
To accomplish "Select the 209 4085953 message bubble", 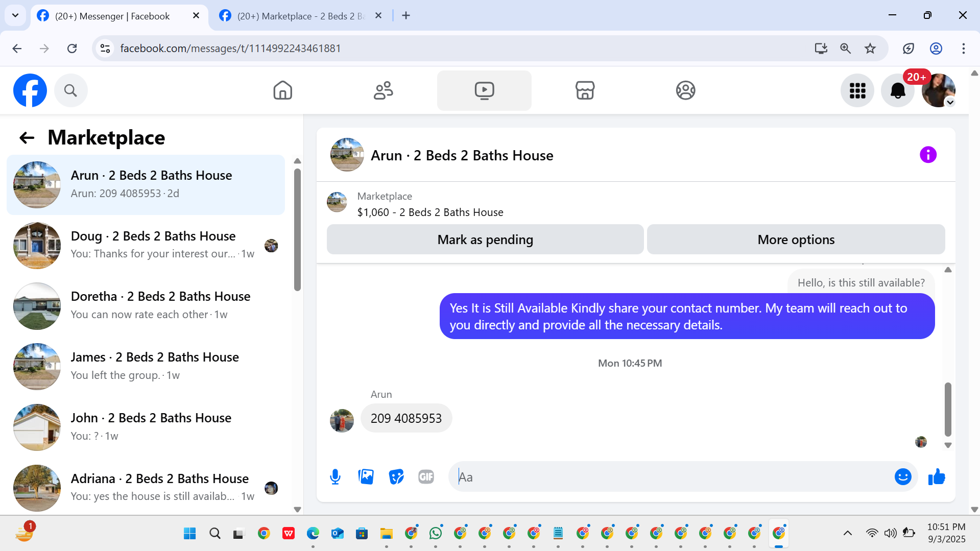I will tap(406, 418).
